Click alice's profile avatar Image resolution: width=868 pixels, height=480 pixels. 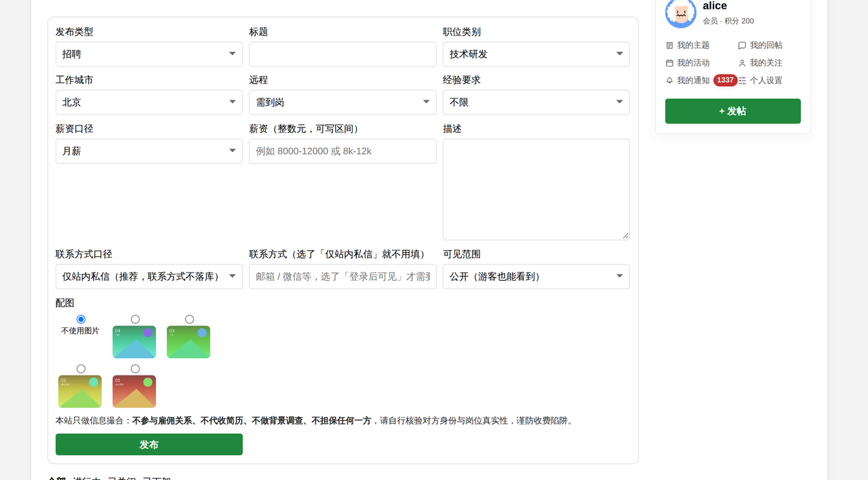[681, 13]
